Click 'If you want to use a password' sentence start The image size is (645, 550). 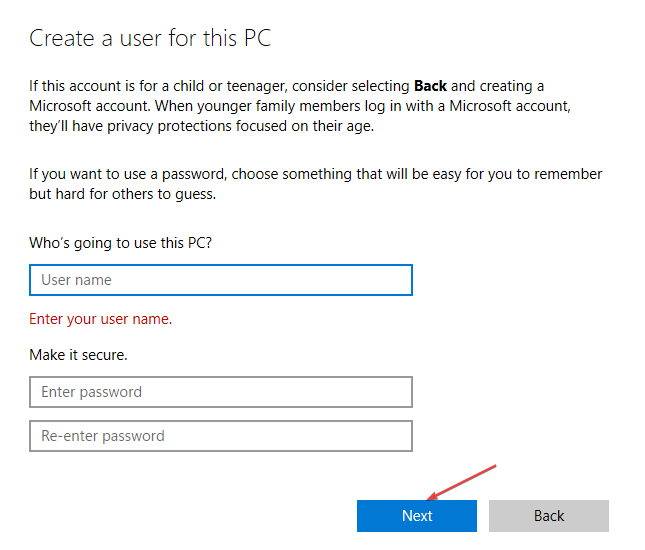[x=126, y=174]
